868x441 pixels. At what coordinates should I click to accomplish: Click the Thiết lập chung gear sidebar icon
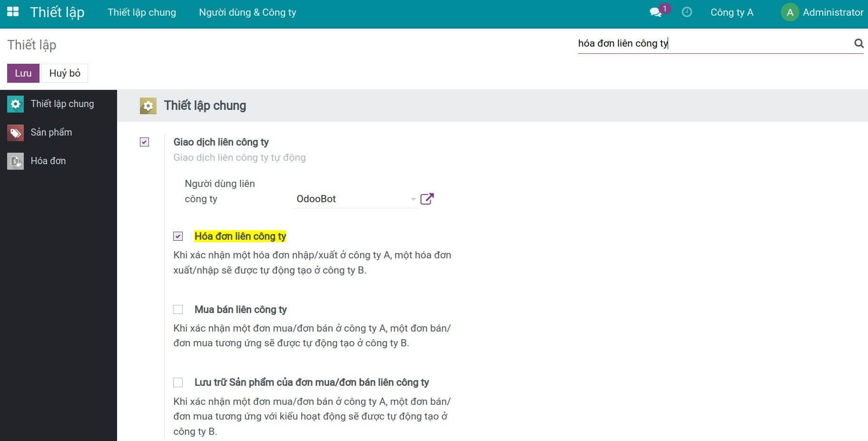15,104
